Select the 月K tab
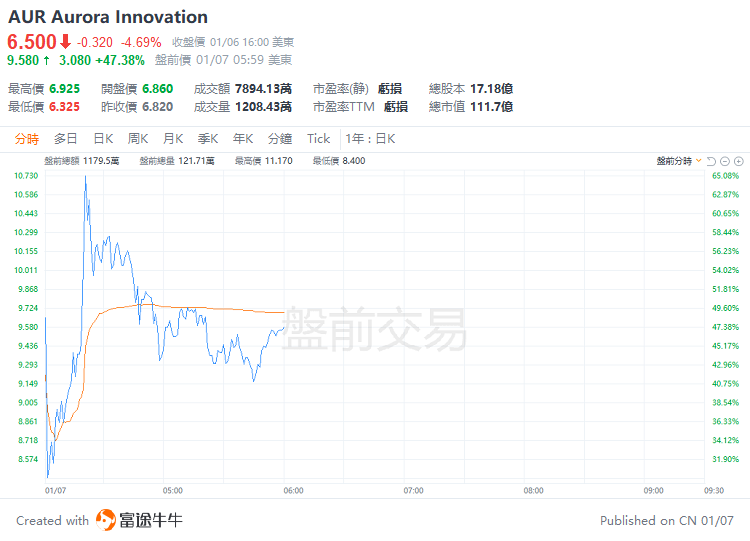 click(x=173, y=139)
